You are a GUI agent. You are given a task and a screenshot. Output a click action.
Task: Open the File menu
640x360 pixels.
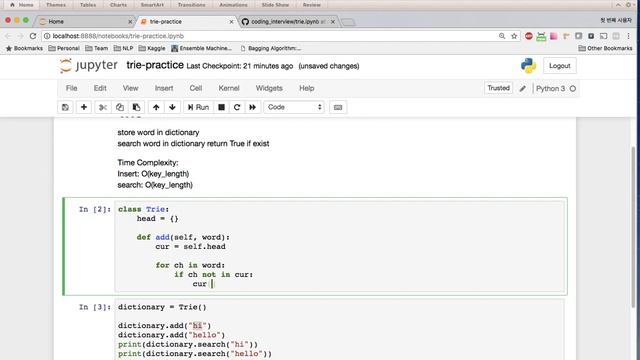[71, 88]
